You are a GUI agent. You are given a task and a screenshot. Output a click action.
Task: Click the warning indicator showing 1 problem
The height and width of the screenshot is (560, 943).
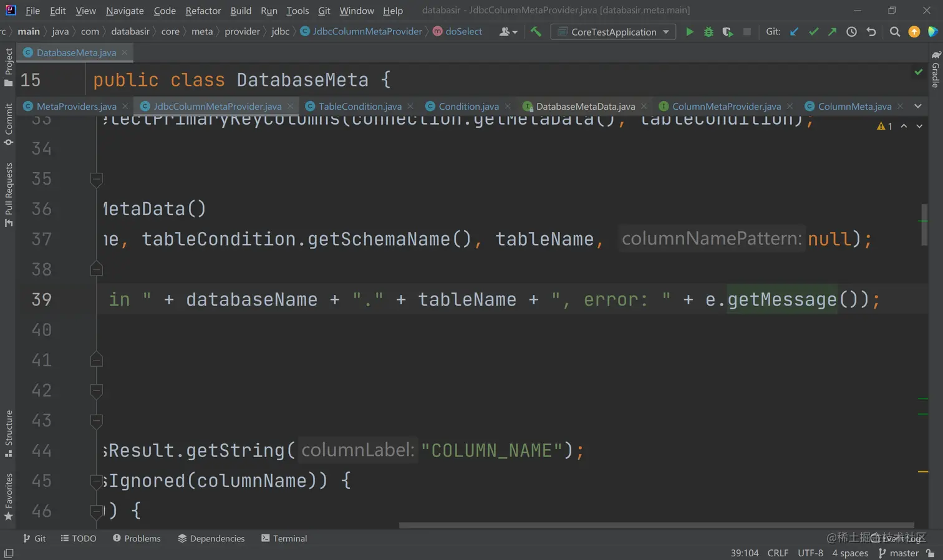coord(884,126)
